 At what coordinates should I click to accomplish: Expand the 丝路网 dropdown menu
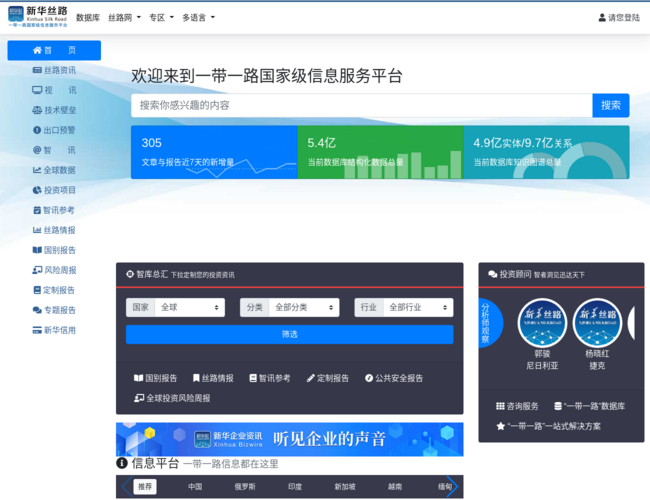coord(124,17)
